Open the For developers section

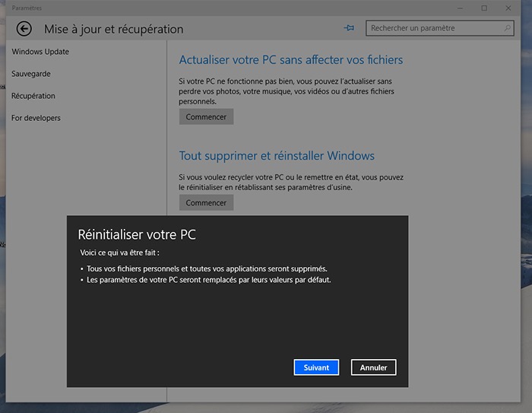pyautogui.click(x=36, y=118)
